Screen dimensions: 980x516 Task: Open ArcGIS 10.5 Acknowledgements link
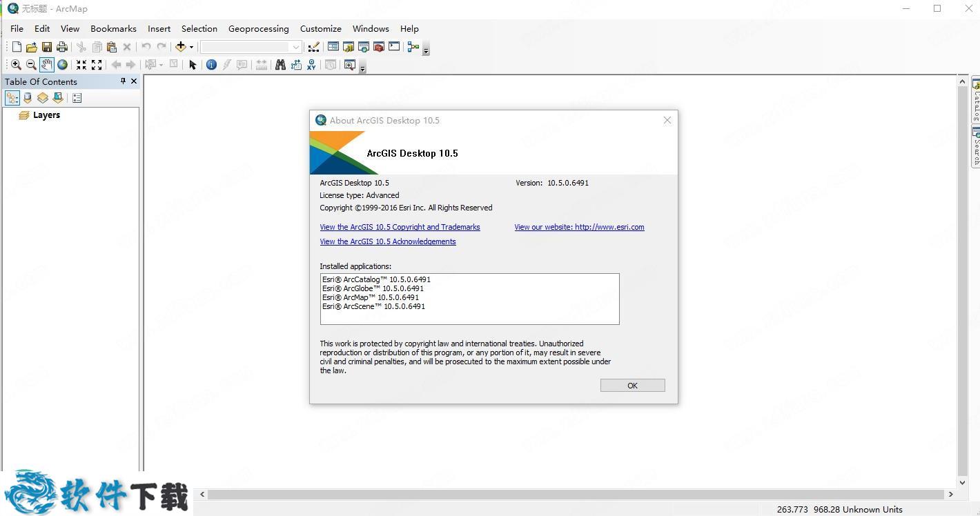pos(388,241)
